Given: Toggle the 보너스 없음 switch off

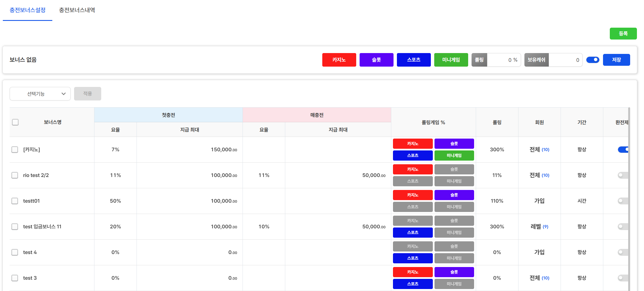Looking at the screenshot, I should click(593, 60).
